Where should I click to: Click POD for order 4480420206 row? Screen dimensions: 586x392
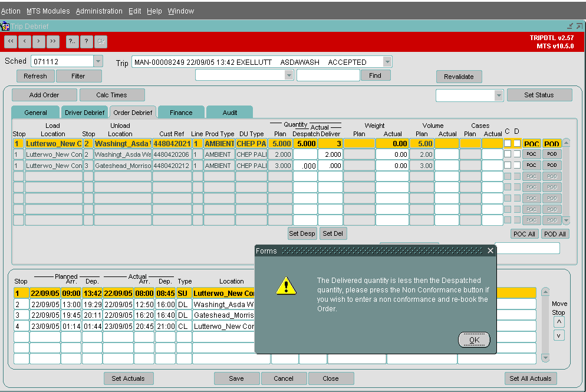(552, 154)
